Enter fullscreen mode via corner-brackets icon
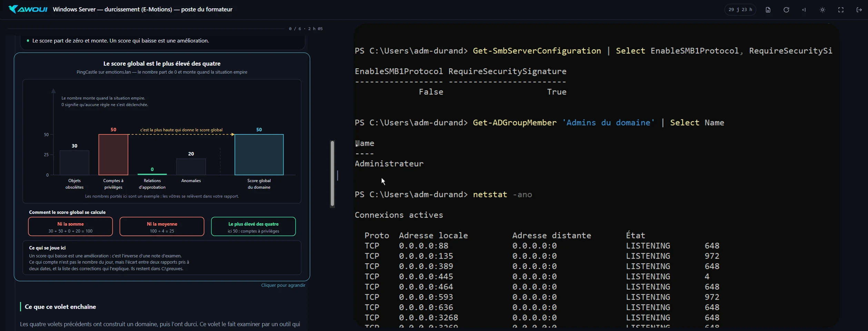The width and height of the screenshot is (868, 331). (x=841, y=10)
